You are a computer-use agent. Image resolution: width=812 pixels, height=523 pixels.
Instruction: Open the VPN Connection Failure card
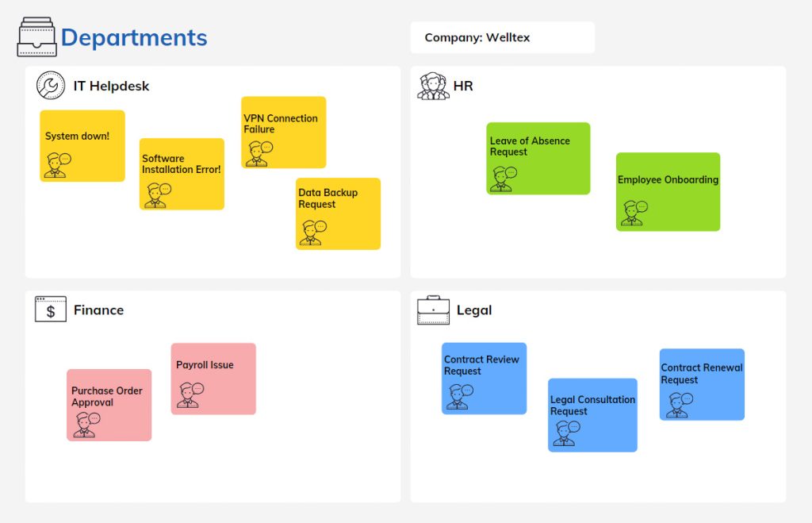click(284, 133)
